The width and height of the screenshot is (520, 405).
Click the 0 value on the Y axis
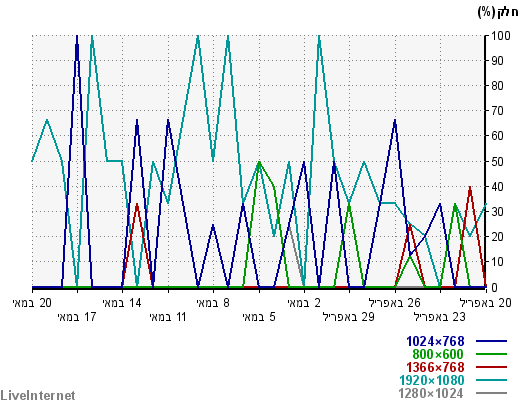point(494,287)
